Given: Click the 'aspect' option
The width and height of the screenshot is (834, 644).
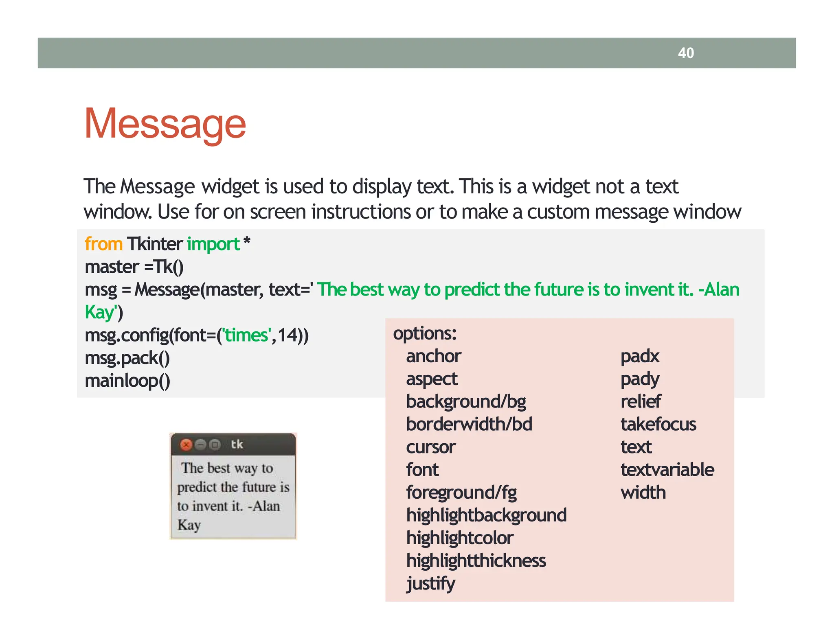Looking at the screenshot, I should [432, 379].
